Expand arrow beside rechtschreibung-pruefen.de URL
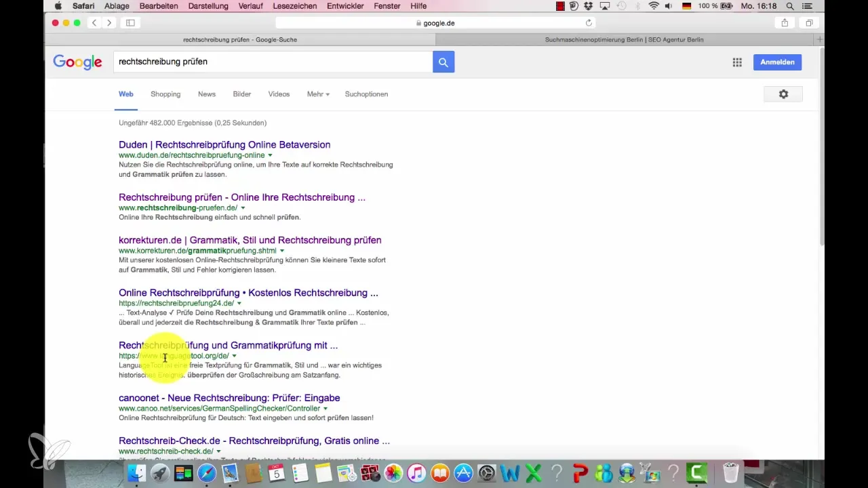This screenshot has width=868, height=488. tap(243, 208)
